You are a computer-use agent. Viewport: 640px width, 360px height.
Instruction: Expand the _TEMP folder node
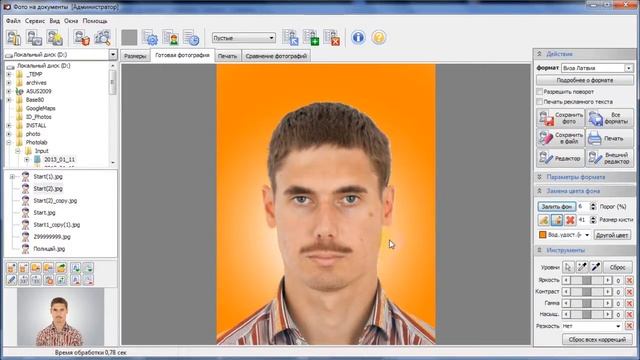coord(9,74)
